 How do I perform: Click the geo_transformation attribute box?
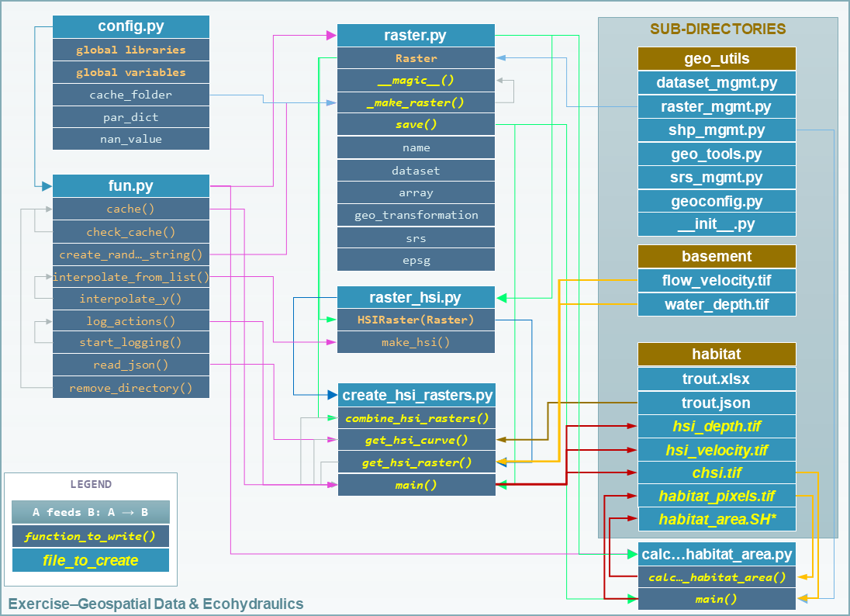coord(416,215)
